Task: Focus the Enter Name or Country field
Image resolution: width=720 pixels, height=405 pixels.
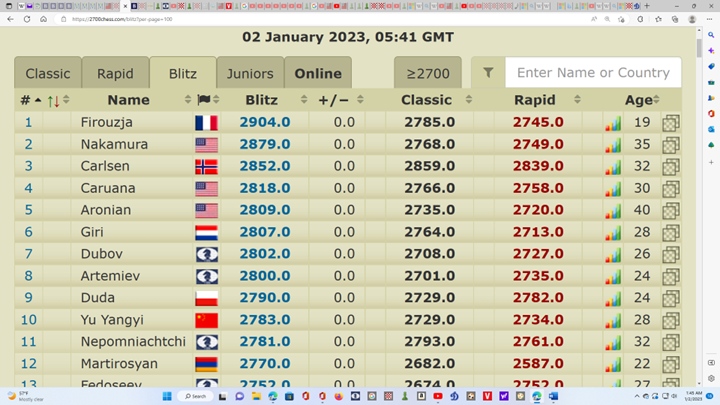Action: (x=593, y=73)
